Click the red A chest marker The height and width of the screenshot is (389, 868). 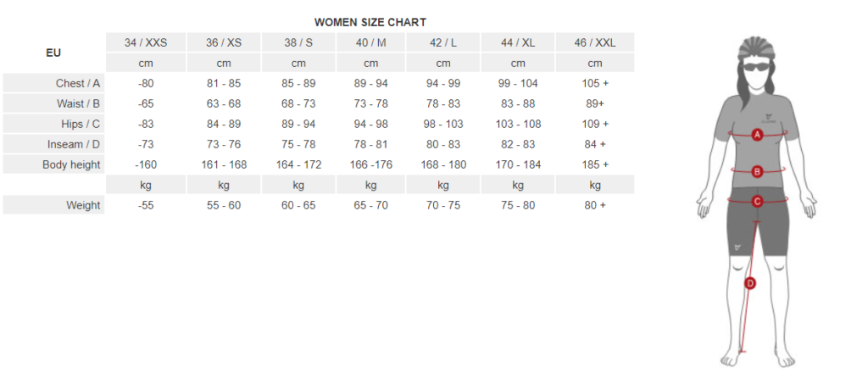coord(757,135)
